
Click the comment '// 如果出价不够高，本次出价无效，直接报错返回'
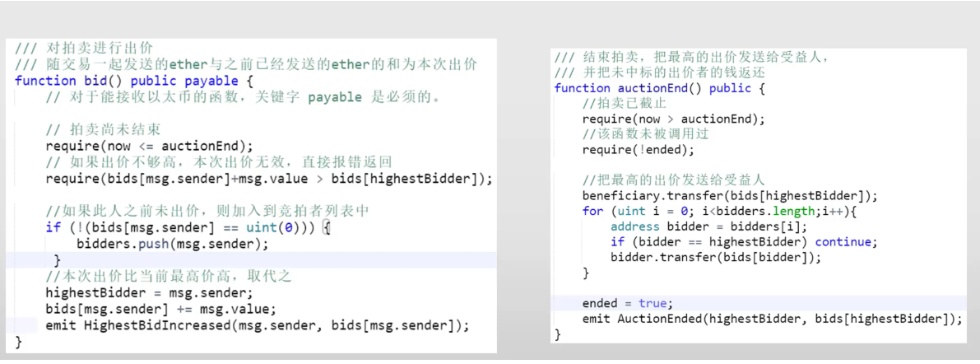[219, 162]
